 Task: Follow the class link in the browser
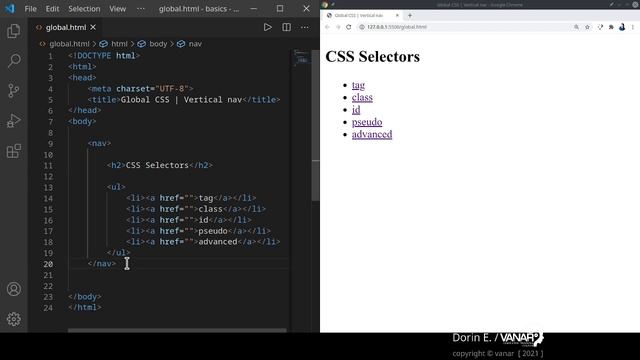362,97
